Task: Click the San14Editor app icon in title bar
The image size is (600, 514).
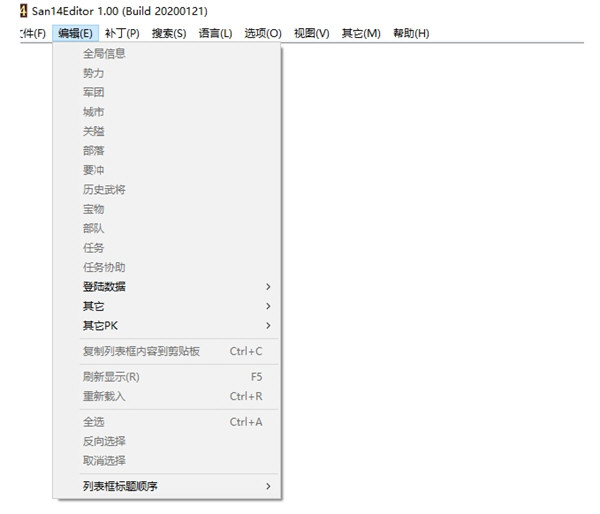Action: [x=23, y=11]
